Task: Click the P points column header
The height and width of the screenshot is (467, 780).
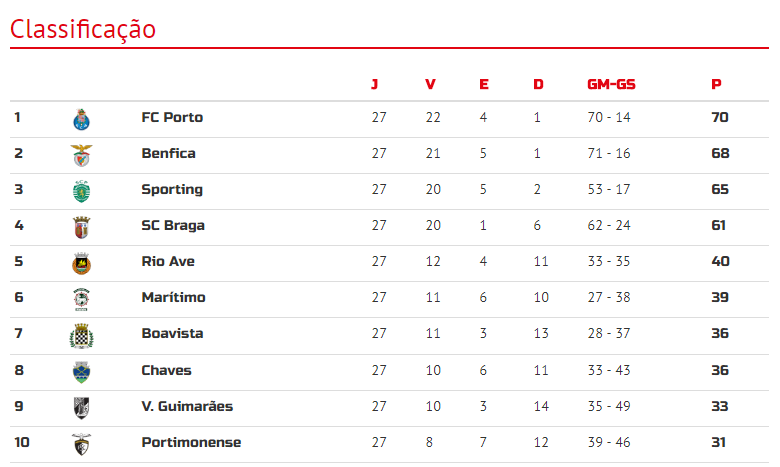Action: coord(716,84)
